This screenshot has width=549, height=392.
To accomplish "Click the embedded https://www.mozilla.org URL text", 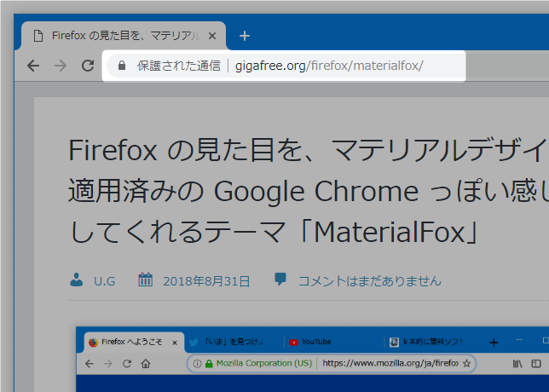I will coord(390,363).
